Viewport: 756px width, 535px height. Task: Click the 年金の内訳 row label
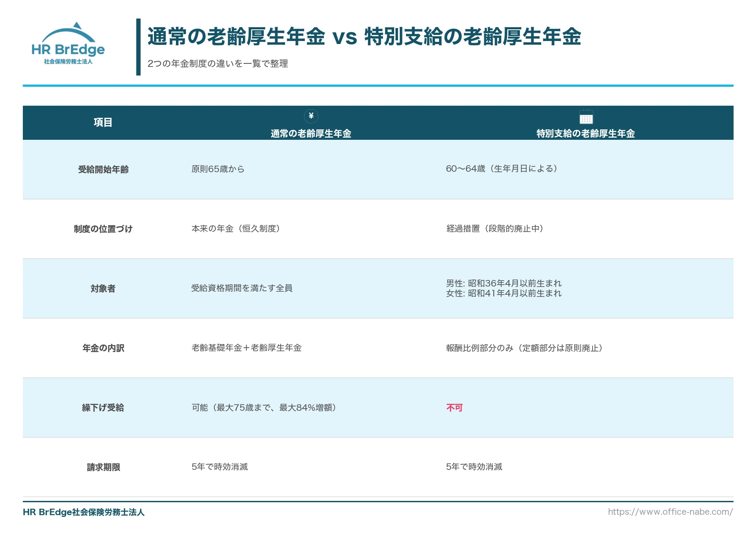click(x=104, y=348)
